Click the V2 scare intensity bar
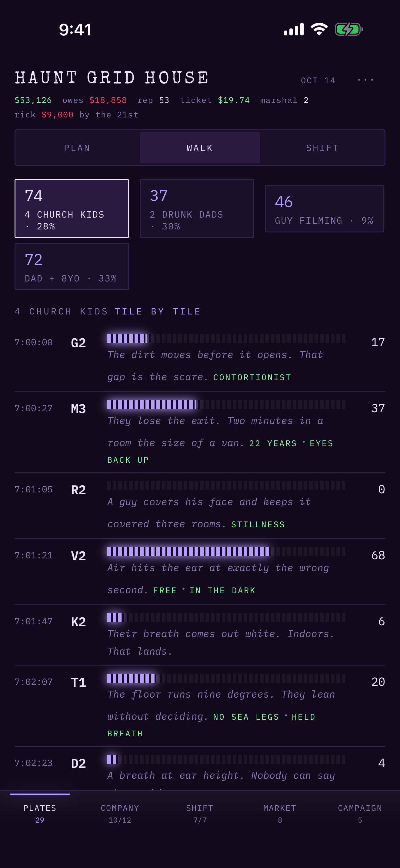This screenshot has height=868, width=400. 226,552
